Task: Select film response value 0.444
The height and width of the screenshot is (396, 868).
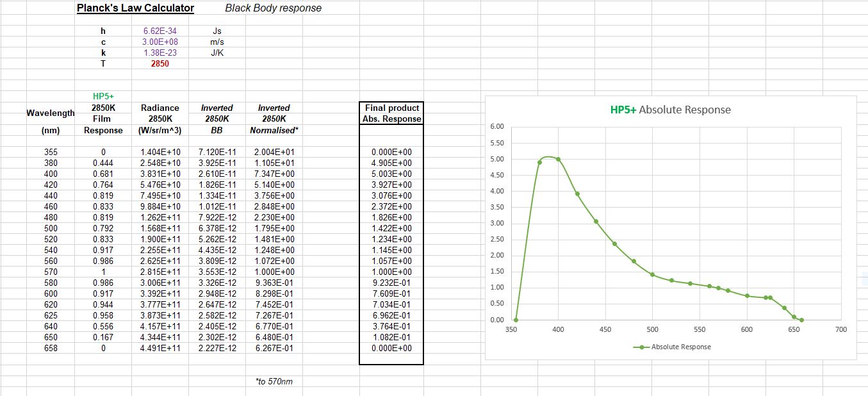Action: coord(103,163)
